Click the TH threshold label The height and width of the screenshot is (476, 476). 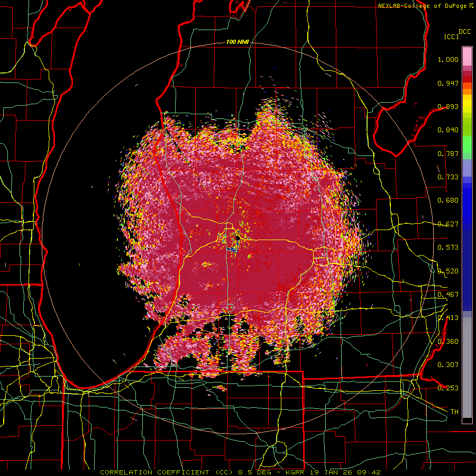coord(454,412)
